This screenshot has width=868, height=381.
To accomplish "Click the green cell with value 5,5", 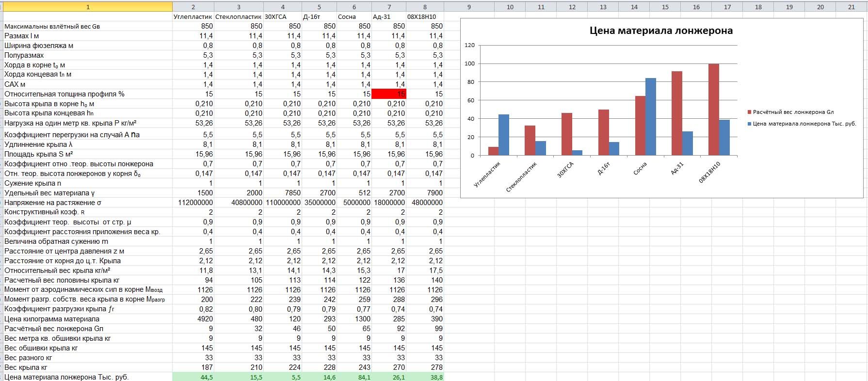I will [283, 377].
